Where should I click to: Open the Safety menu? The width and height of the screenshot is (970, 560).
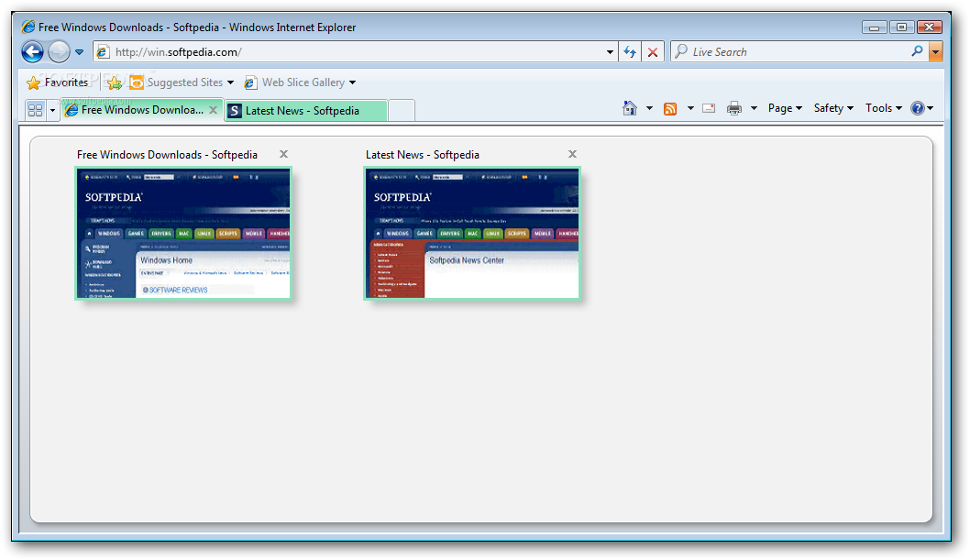(833, 108)
